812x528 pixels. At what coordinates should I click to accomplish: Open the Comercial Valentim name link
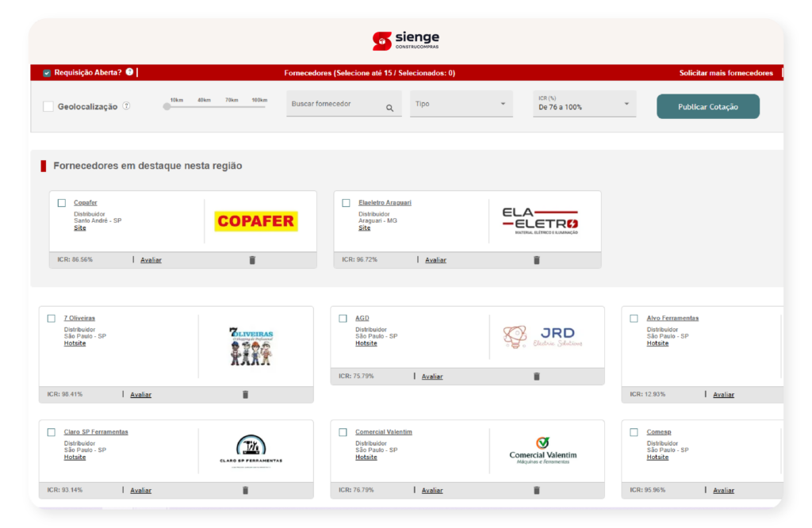click(x=384, y=432)
